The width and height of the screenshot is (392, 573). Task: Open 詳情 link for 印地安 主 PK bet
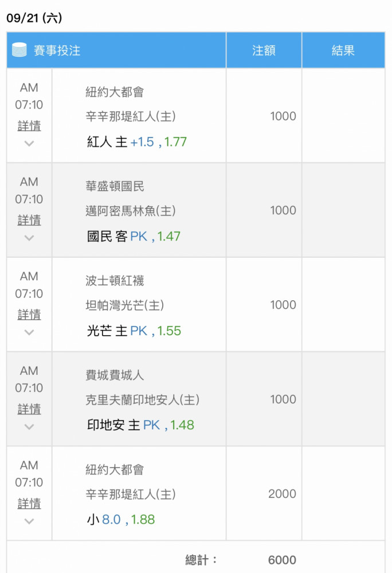click(29, 409)
